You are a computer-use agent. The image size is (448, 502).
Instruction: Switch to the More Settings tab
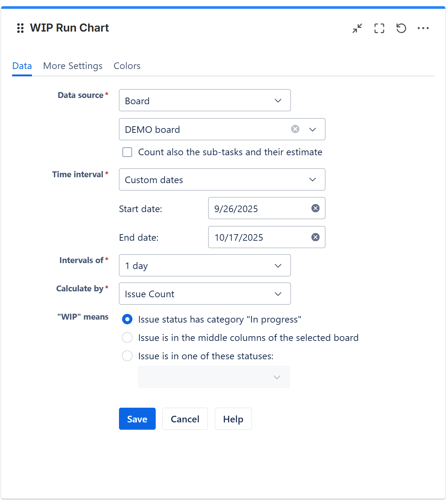pyautogui.click(x=73, y=66)
